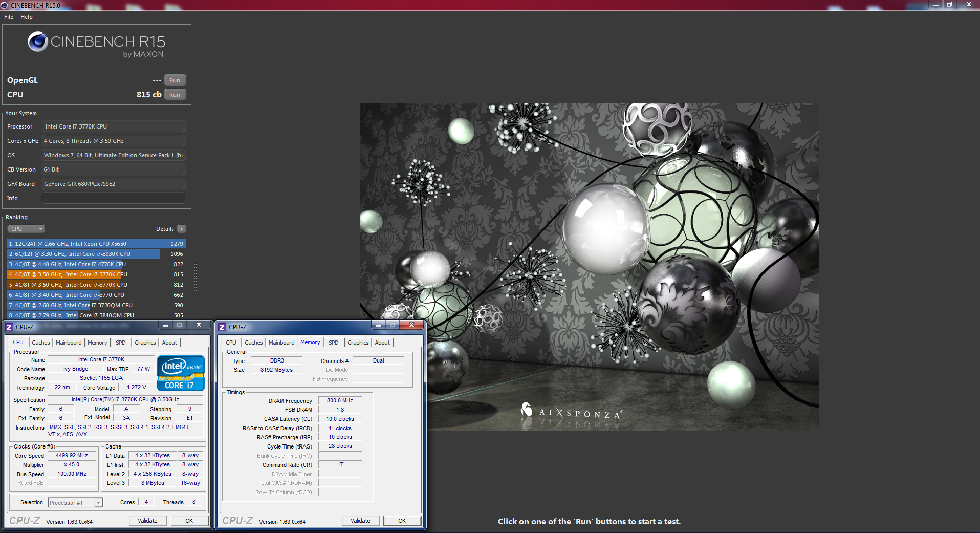The image size is (980, 533).
Task: Select the Xeon X5650 ranking entry
Action: coord(96,244)
